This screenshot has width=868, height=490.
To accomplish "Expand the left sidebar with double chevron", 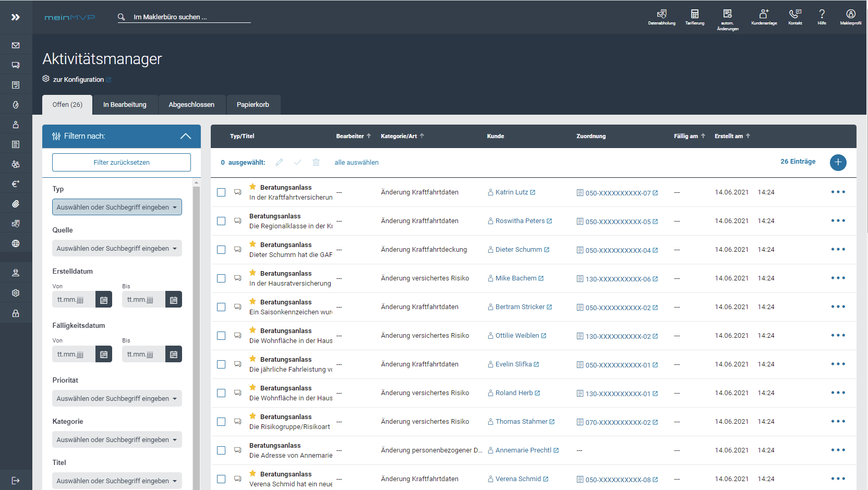I will 16,17.
